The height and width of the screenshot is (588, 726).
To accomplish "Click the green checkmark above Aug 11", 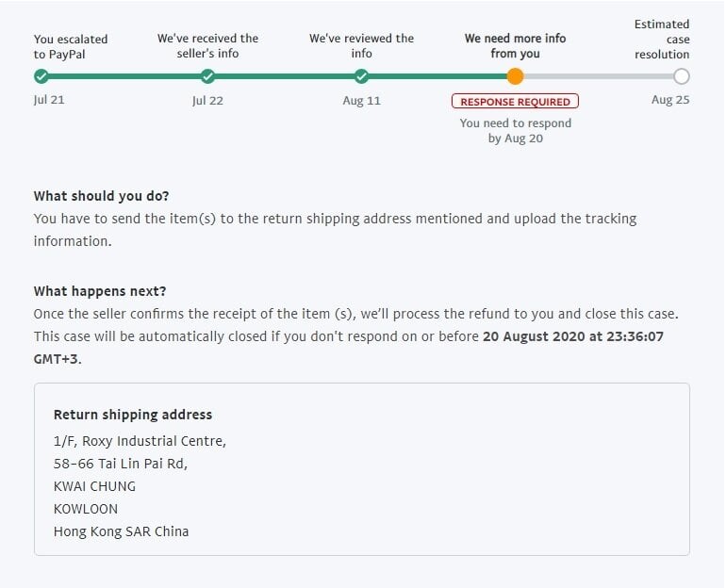I will [x=361, y=76].
